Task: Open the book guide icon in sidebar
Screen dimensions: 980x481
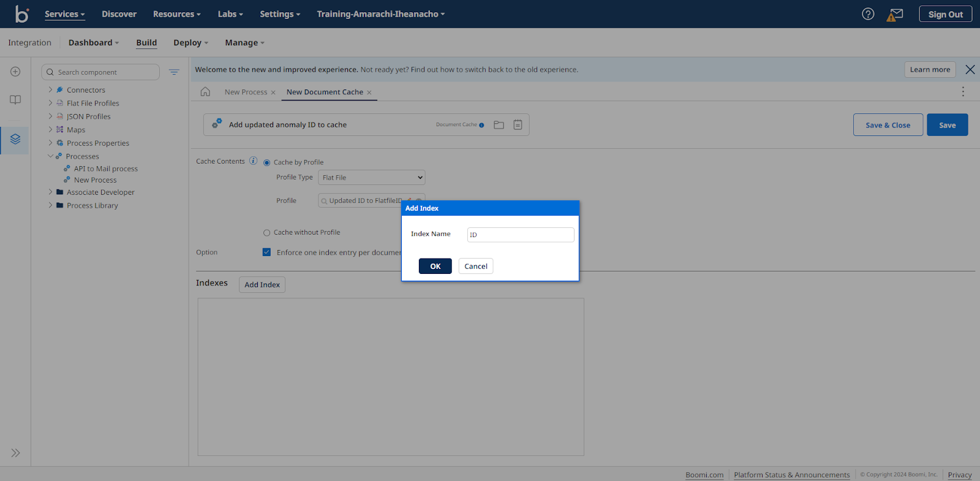Action: click(x=15, y=100)
